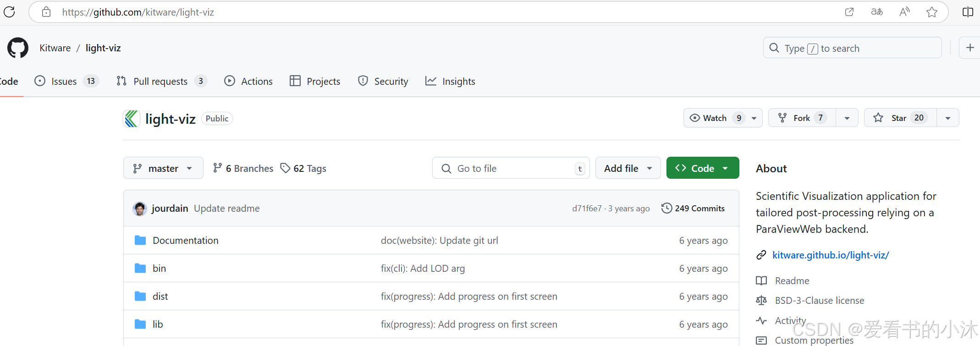
Task: Switch to the Security tab
Action: pos(383,81)
